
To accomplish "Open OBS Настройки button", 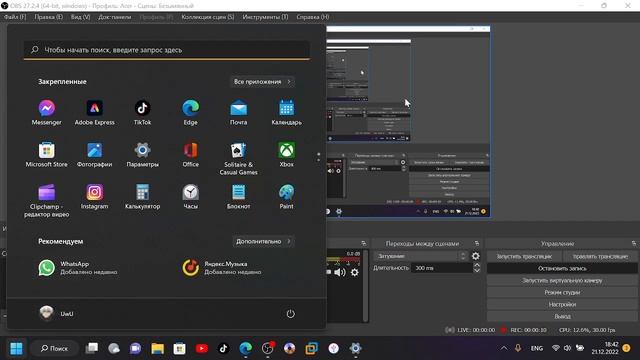I will coord(562,304).
